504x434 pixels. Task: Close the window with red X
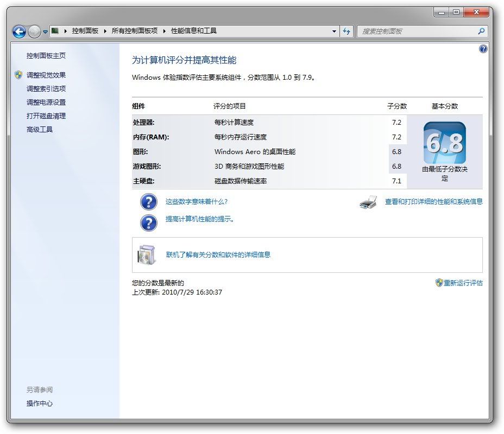[476, 12]
